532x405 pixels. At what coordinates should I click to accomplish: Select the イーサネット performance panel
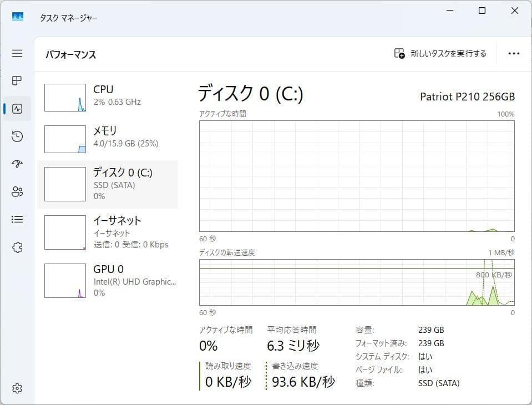(x=108, y=232)
